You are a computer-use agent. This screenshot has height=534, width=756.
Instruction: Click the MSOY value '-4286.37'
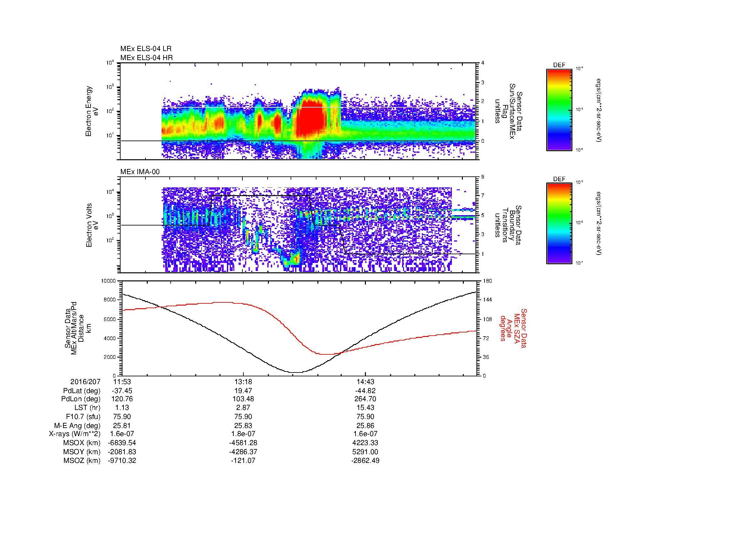coord(243,452)
